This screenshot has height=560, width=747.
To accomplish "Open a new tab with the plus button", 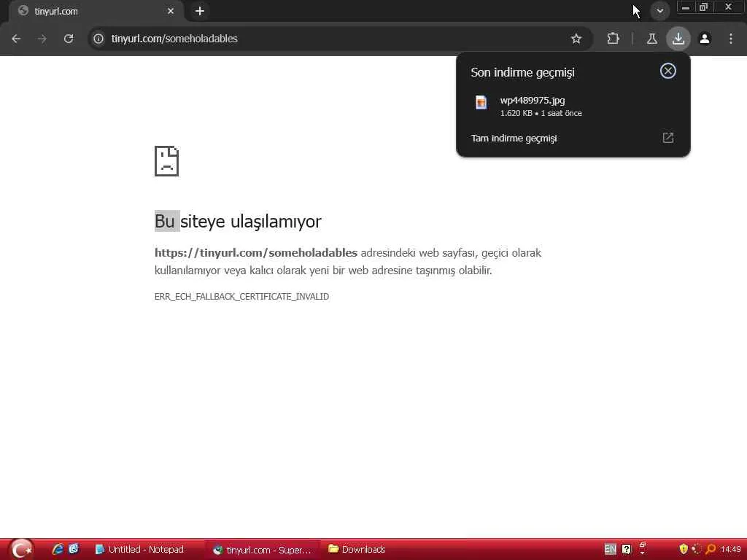I will click(x=200, y=11).
